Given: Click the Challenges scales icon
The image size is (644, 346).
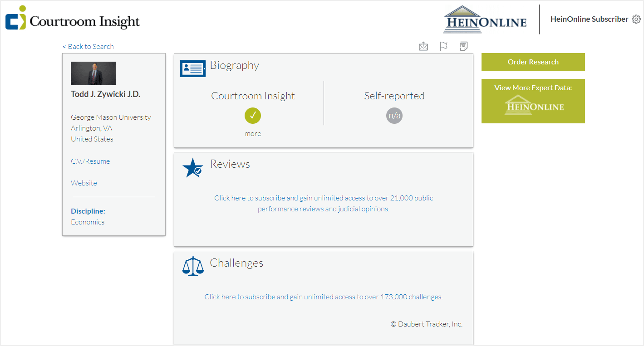Looking at the screenshot, I should tap(192, 266).
